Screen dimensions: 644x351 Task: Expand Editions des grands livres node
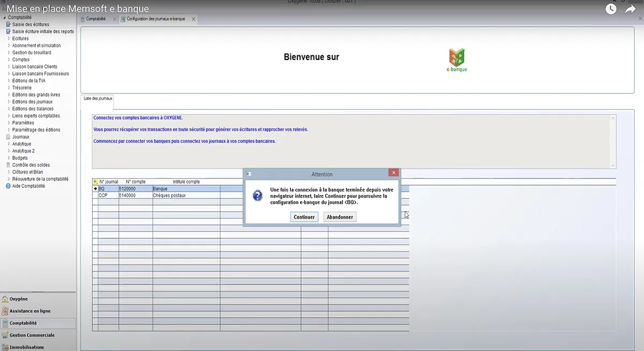coord(9,95)
